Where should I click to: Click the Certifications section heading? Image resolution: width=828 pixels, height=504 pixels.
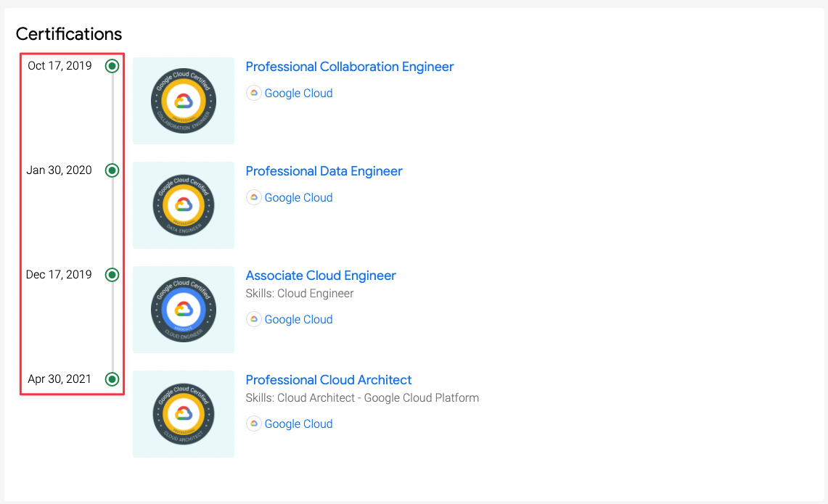pos(69,34)
